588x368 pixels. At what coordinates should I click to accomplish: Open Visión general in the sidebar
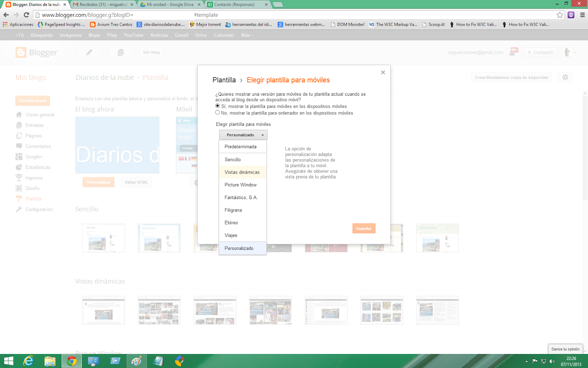pos(35,115)
